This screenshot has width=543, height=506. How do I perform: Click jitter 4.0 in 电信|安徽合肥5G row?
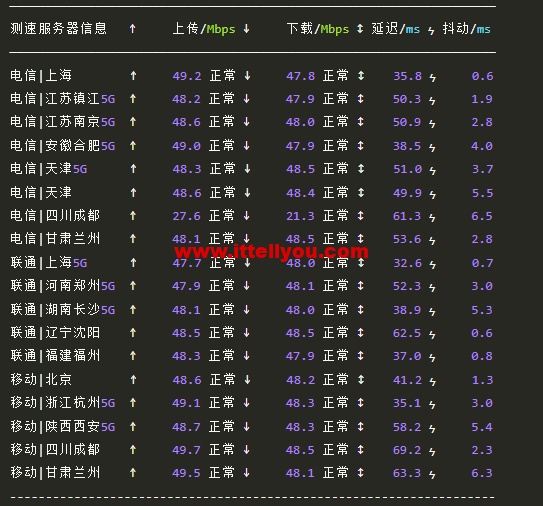click(x=482, y=146)
